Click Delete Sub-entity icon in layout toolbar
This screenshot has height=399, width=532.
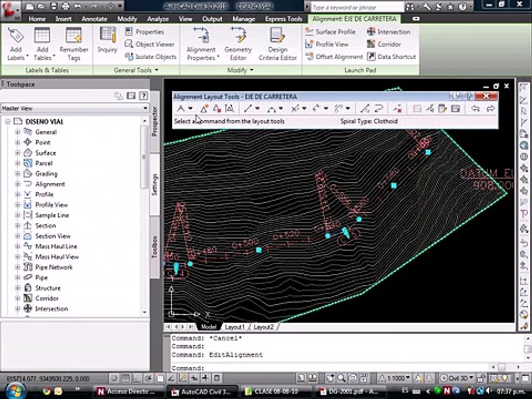click(x=397, y=109)
